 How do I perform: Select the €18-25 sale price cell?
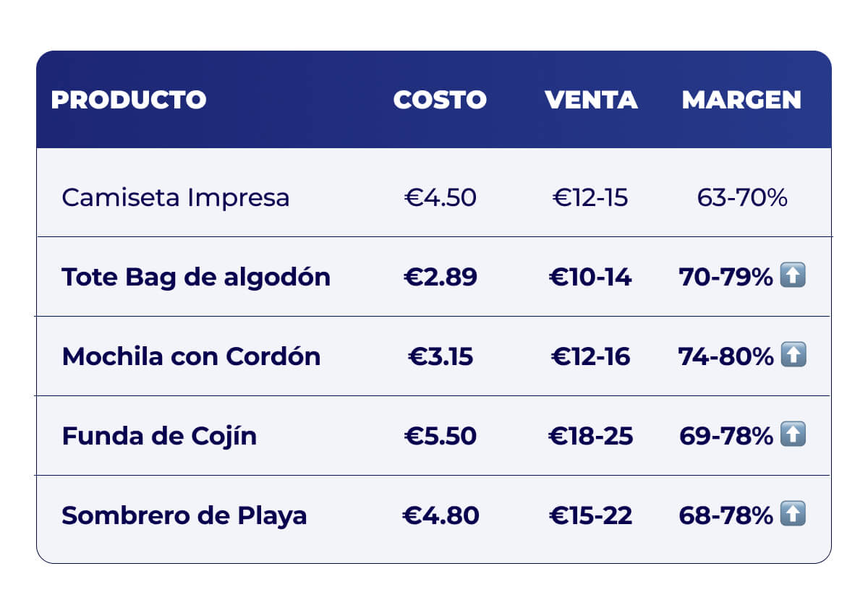coord(590,436)
